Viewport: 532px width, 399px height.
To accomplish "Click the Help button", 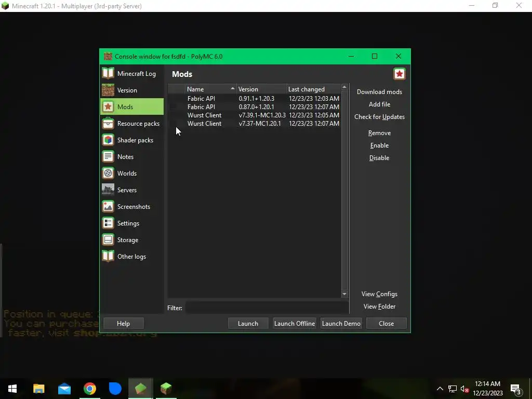I will 124,323.
